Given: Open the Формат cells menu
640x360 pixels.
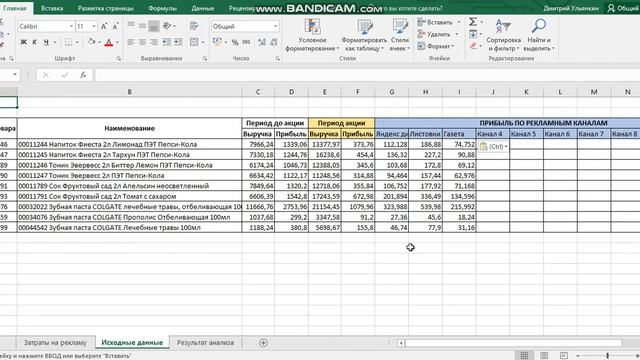Looking at the screenshot, I should point(436,46).
